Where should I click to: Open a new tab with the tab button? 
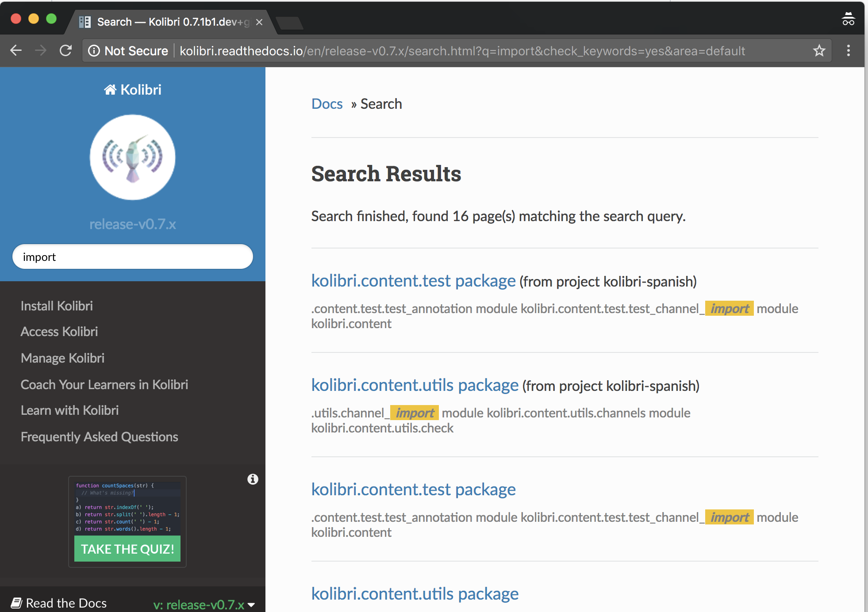tap(289, 23)
